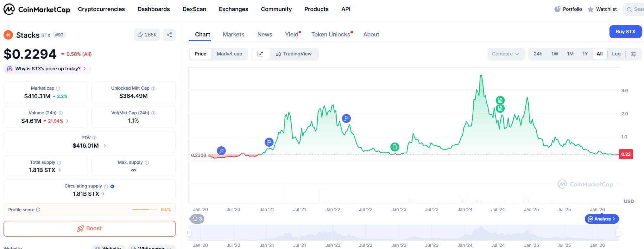
Task: Open the history events badge showing 3
Action: point(197,219)
